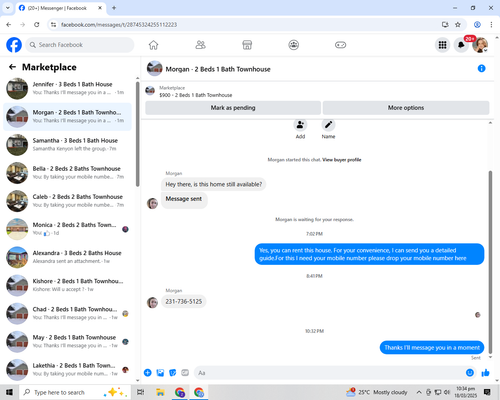This screenshot has width=500, height=400.
Task: Open the Windows notification center icon
Action: tap(487, 392)
